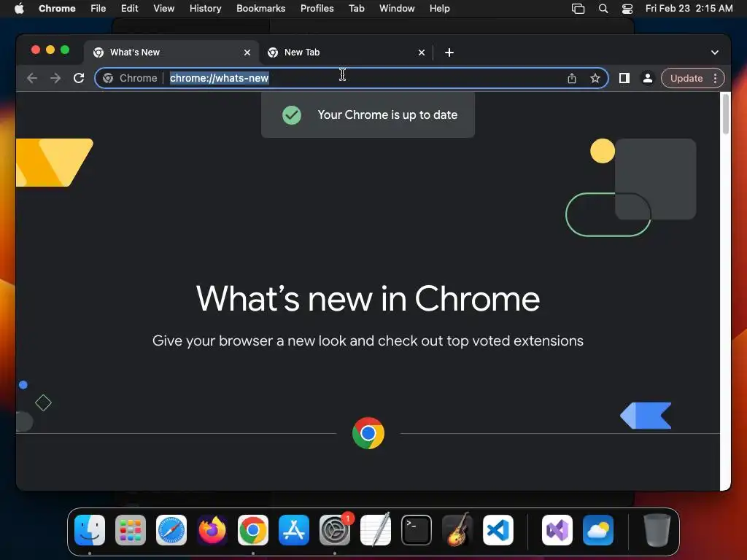747x560 pixels.
Task: Click the Chrome icon in the dock
Action: point(253,530)
